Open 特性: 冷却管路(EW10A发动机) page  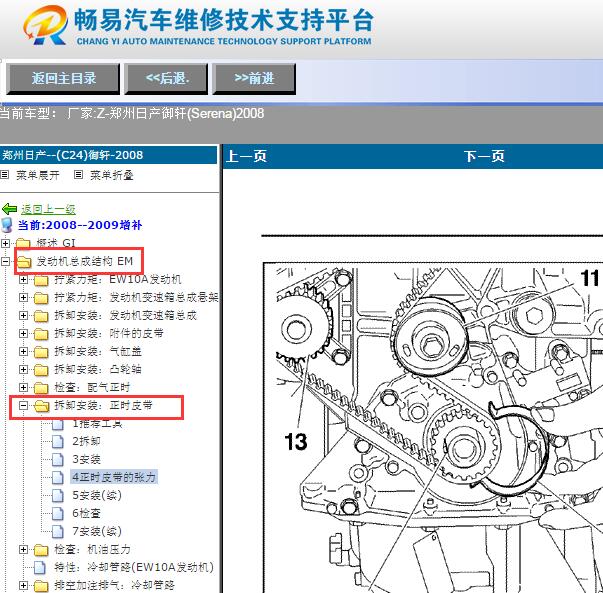[134, 567]
